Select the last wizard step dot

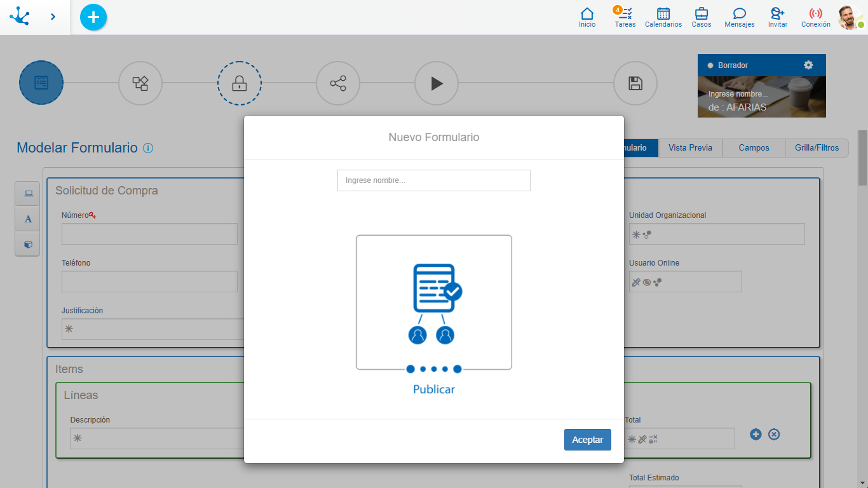pyautogui.click(x=458, y=369)
